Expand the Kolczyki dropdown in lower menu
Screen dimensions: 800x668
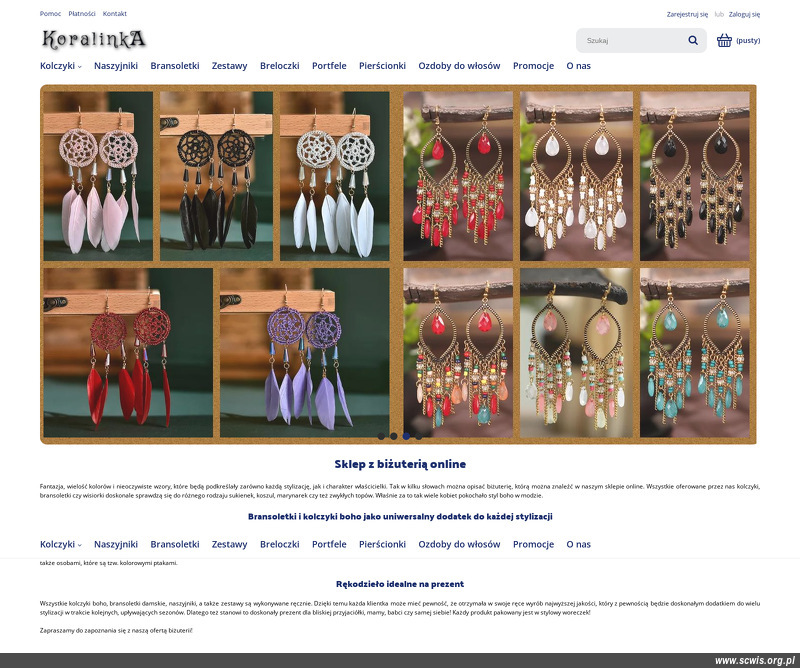pos(61,545)
